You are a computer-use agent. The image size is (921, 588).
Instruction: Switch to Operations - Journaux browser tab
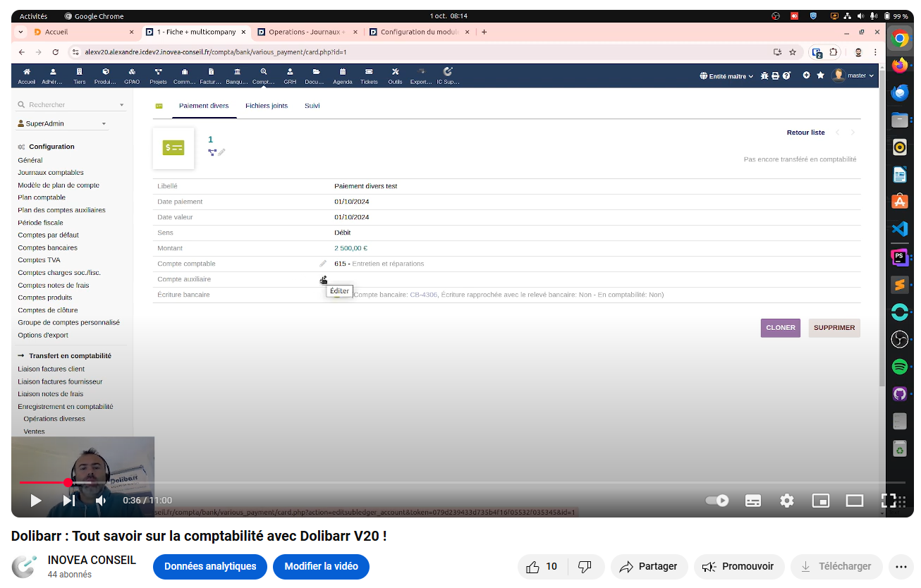(307, 32)
